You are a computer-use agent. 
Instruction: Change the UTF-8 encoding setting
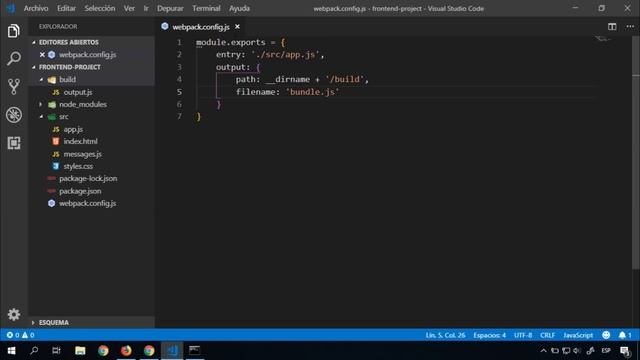[x=523, y=335]
